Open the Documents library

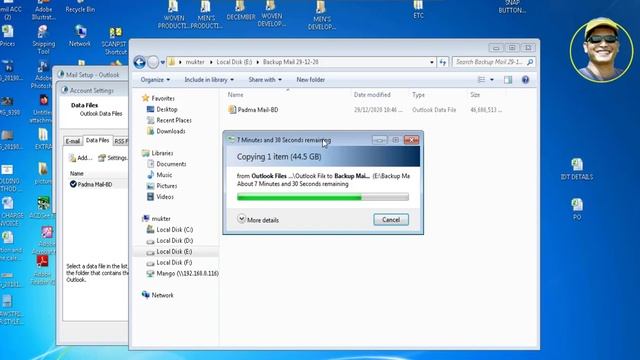pyautogui.click(x=171, y=164)
